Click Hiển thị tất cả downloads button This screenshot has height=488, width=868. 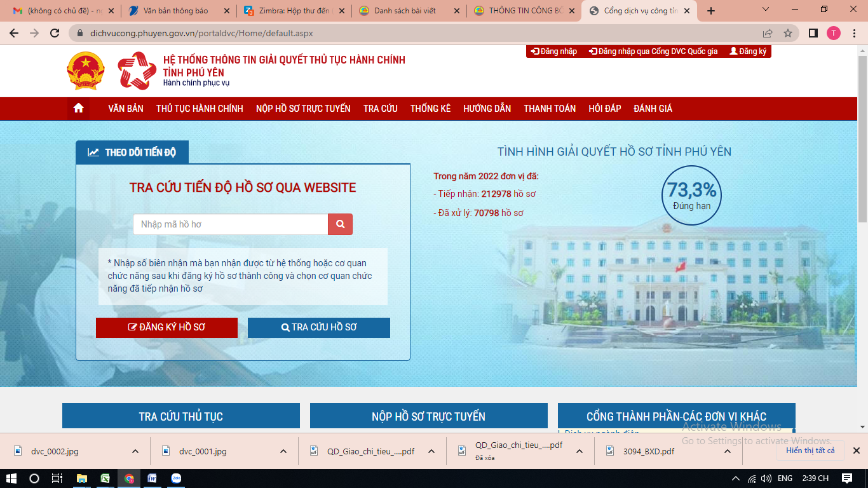810,451
